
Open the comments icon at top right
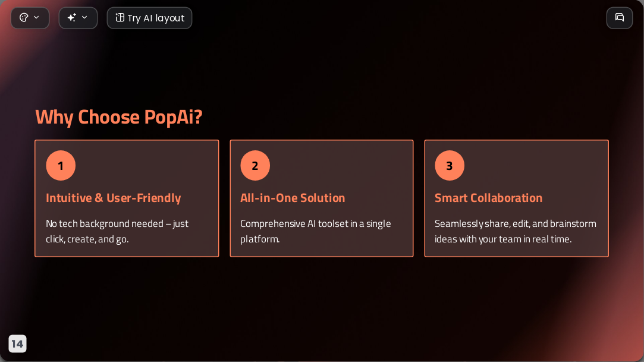620,18
